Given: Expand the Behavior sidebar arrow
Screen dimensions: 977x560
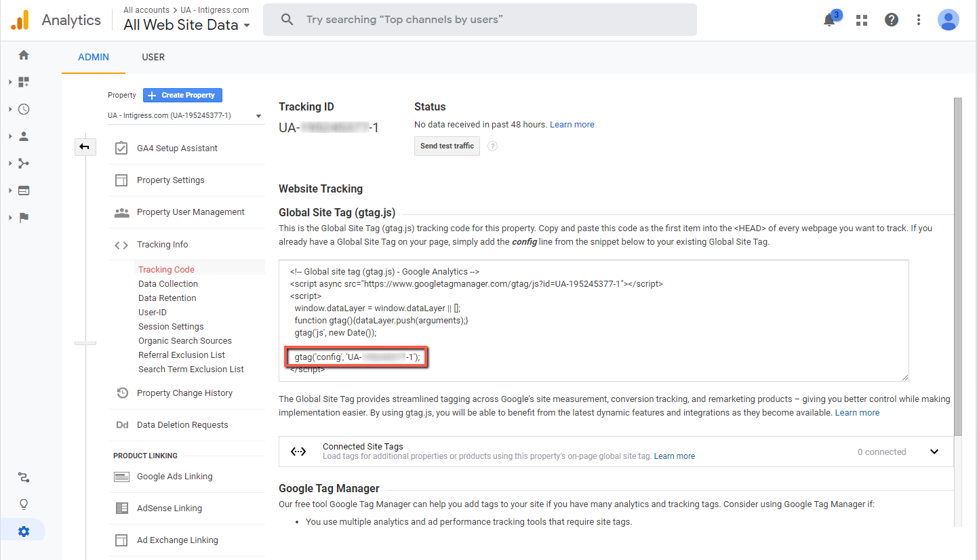Looking at the screenshot, I should (10, 191).
